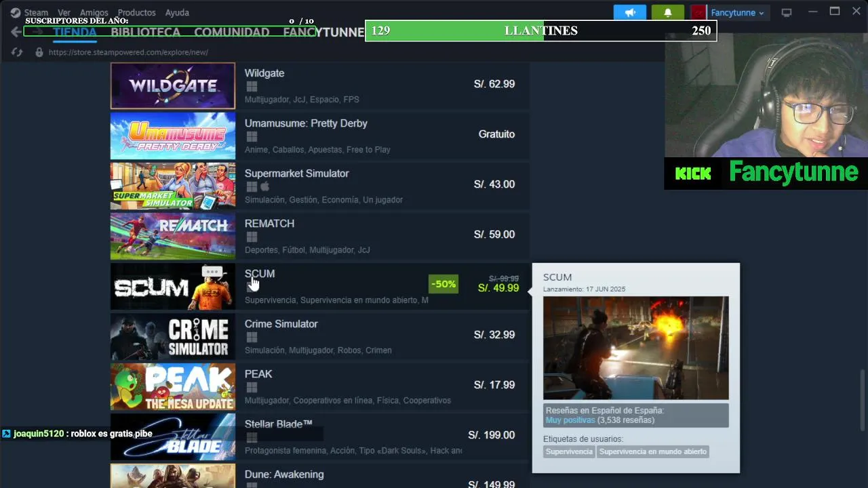The width and height of the screenshot is (868, 488).
Task: Click the Windows icon under PEAK
Action: coord(252,388)
